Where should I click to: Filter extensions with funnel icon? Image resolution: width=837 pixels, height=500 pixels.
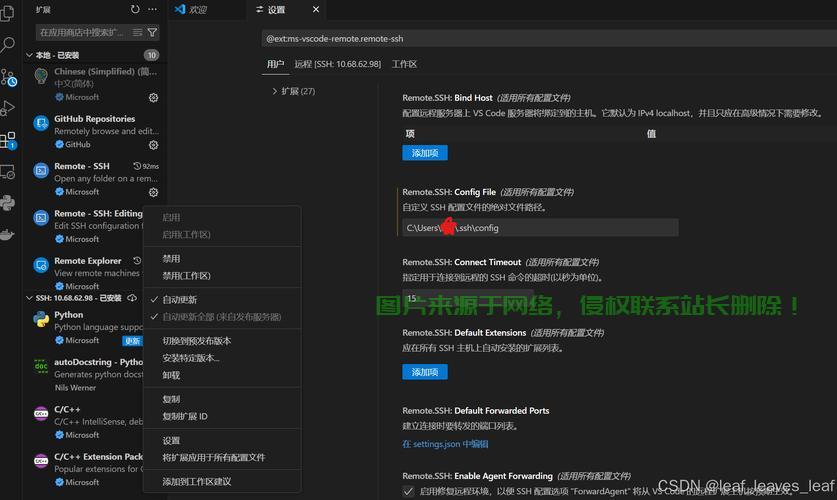[152, 33]
